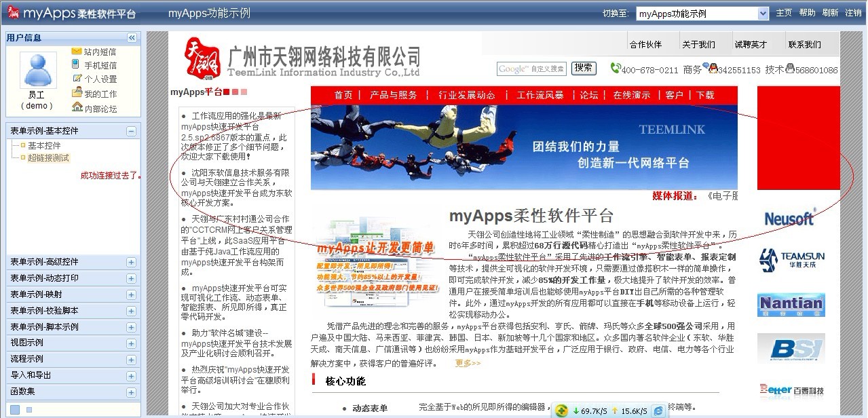
Task: Open the Neusoft partner logo
Action: pyautogui.click(x=789, y=218)
